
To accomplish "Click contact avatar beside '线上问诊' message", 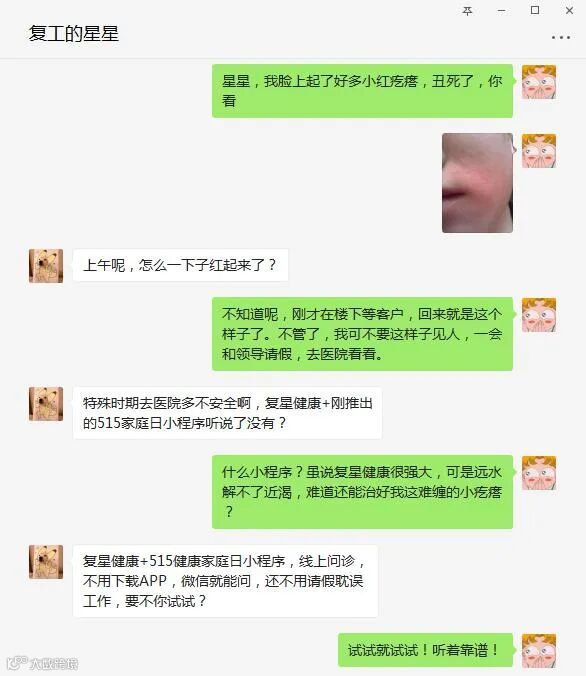I will tap(46, 562).
